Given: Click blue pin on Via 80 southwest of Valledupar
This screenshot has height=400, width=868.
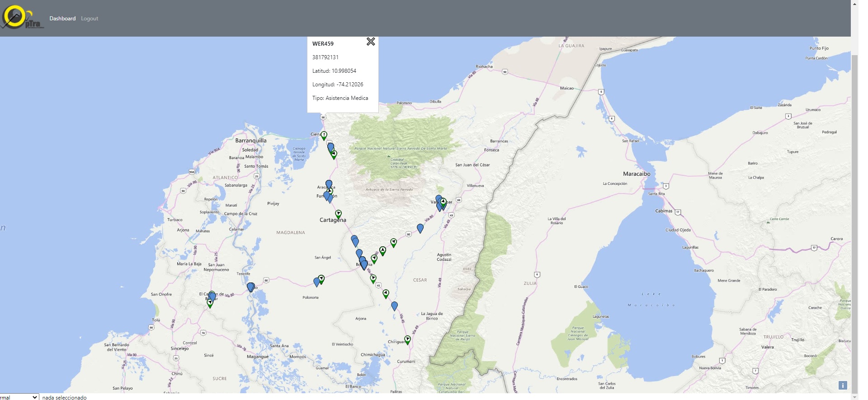Looking at the screenshot, I should [420, 228].
